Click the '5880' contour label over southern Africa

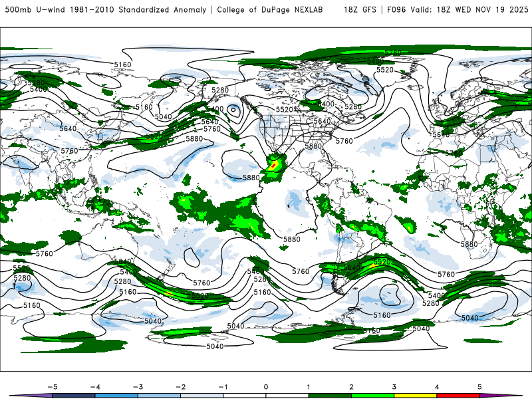point(469,244)
